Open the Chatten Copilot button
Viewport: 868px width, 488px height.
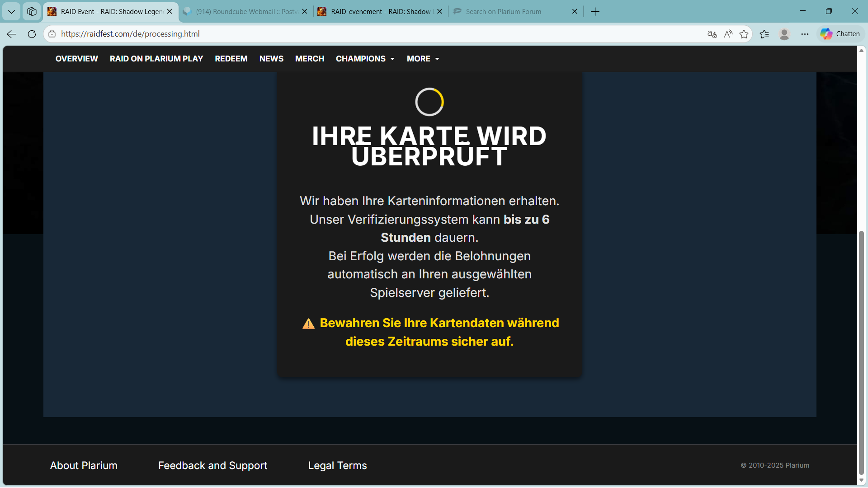click(840, 34)
